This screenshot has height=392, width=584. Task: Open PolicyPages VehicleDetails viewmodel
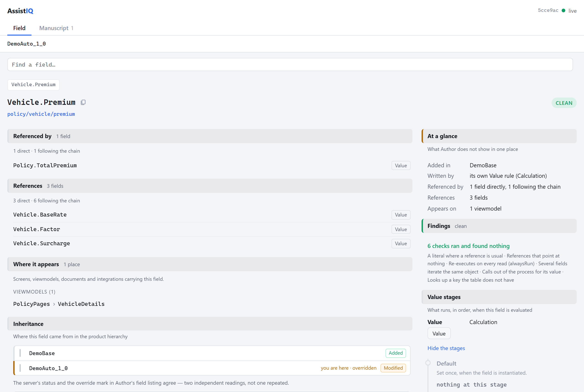[59, 304]
